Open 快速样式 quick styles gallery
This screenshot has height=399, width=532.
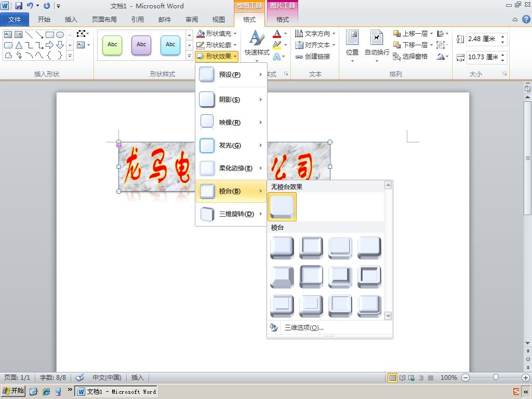(257, 46)
